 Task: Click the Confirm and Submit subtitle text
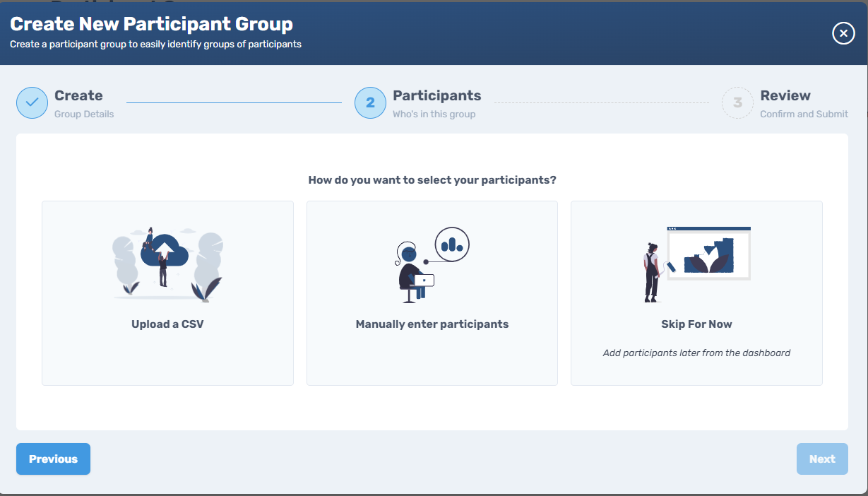click(x=803, y=114)
